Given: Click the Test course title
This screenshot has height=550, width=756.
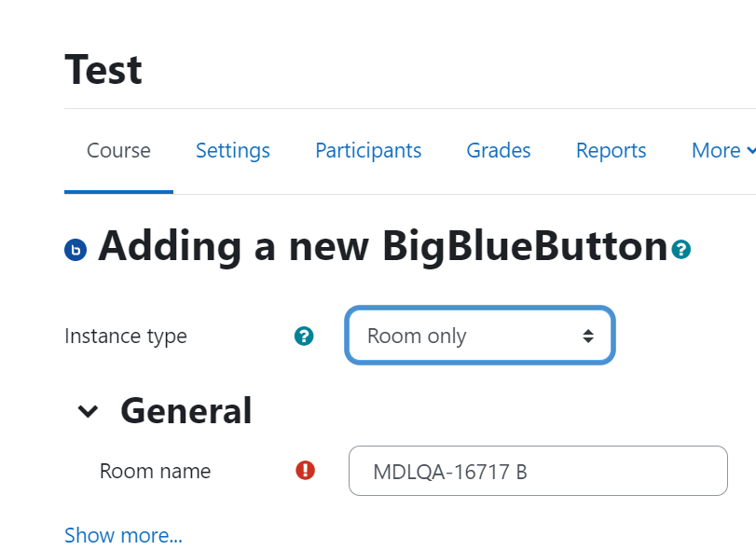Looking at the screenshot, I should [x=103, y=69].
